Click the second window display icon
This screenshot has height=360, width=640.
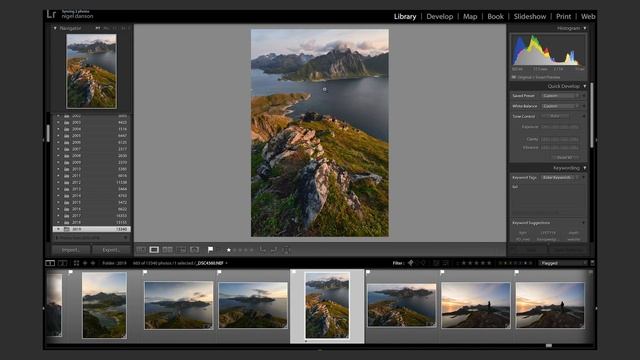point(62,263)
